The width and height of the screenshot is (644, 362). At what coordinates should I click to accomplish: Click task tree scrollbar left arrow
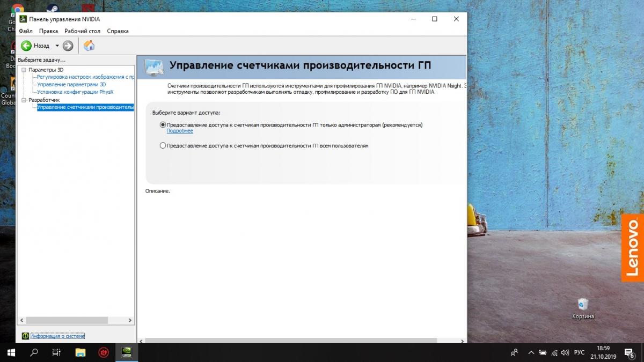pos(22,320)
